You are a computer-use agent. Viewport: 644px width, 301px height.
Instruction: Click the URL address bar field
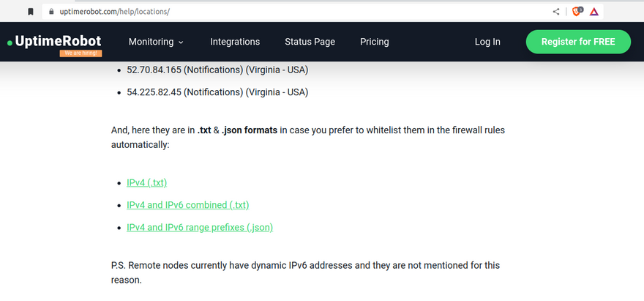[293, 12]
